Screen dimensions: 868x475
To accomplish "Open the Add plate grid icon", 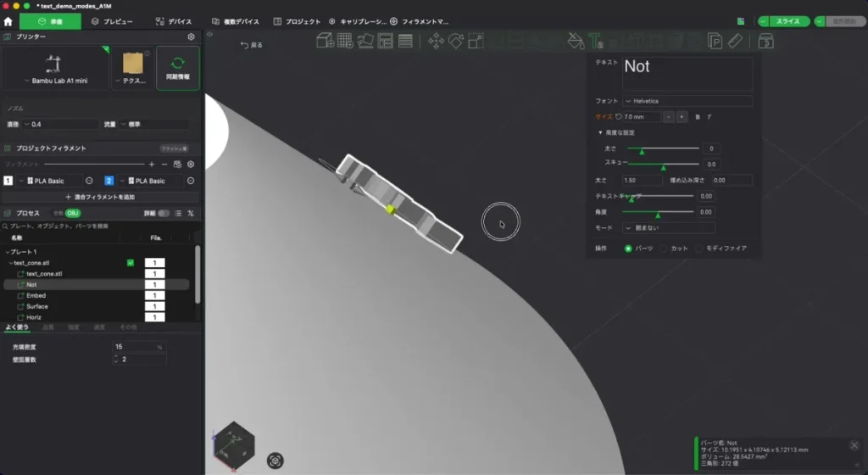I will (x=345, y=41).
